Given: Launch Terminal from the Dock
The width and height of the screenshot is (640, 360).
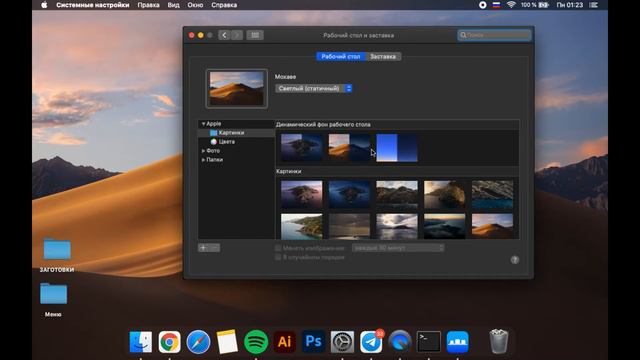Looking at the screenshot, I should [x=429, y=342].
